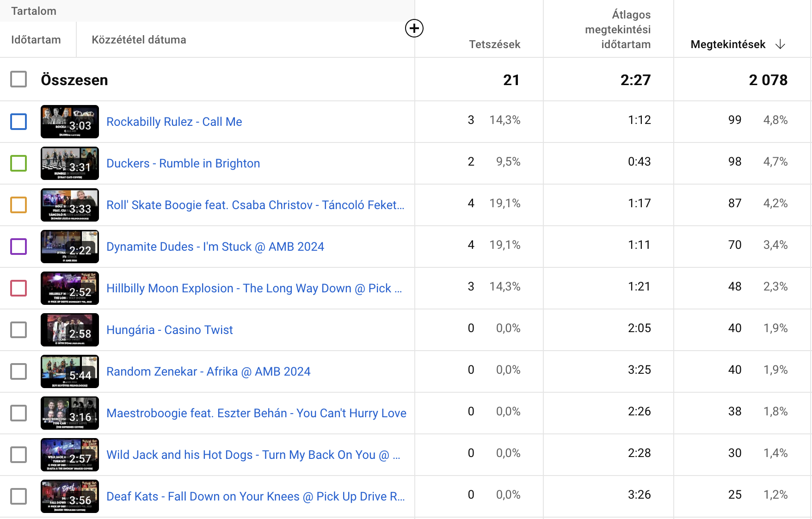The height and width of the screenshot is (519, 812).
Task: Click the plus icon to add metric column
Action: click(x=414, y=29)
